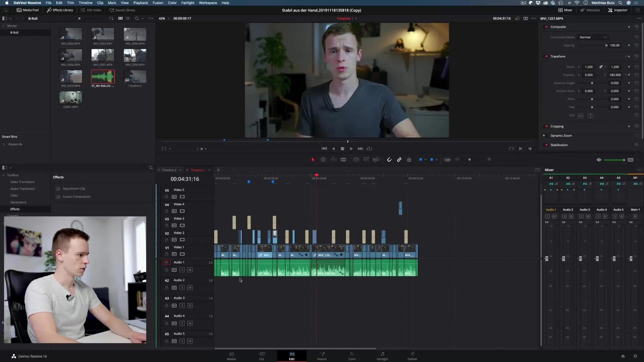Activate the Blade Edit Mode tool
Screen dimensions: 644x362
(343, 160)
